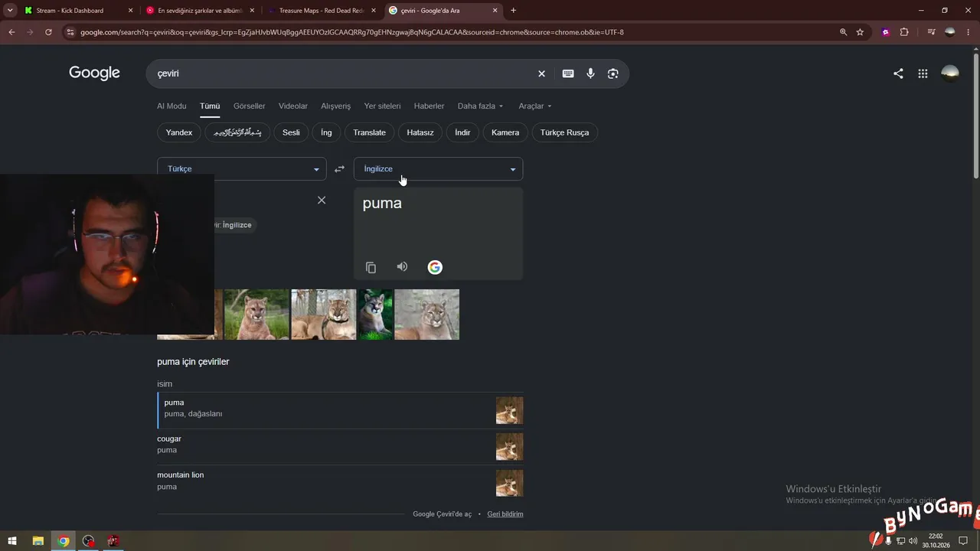Open Chrome from the Windows taskbar
This screenshot has width=980, height=551.
64,541
